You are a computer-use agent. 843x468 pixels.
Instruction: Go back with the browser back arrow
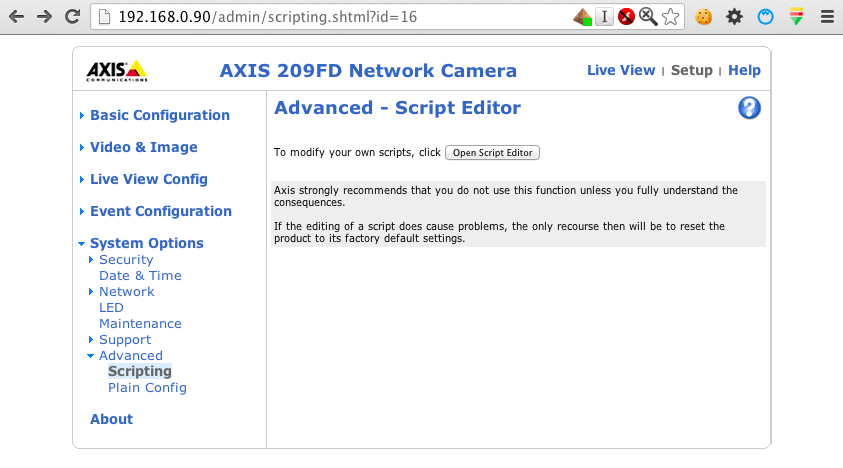tap(16, 17)
